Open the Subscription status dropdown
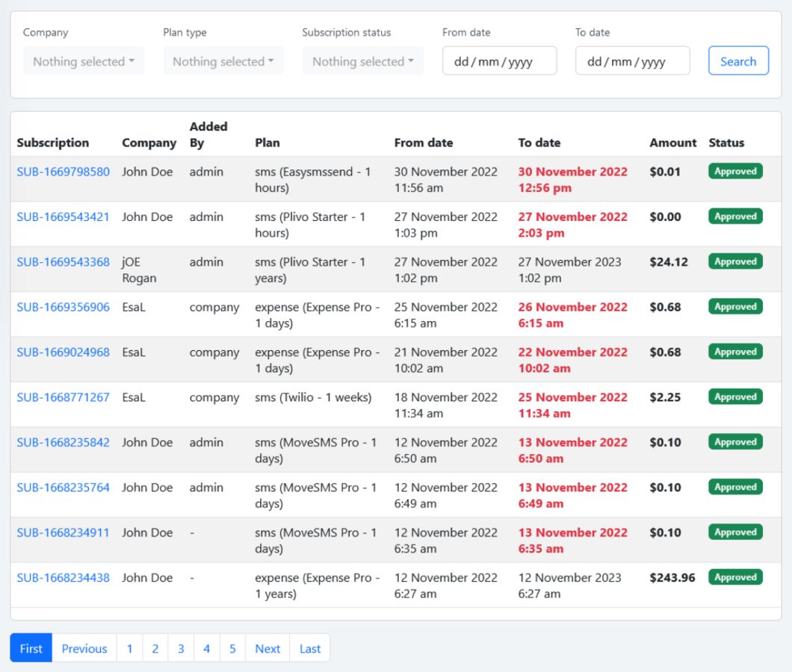792x672 pixels. [x=362, y=61]
